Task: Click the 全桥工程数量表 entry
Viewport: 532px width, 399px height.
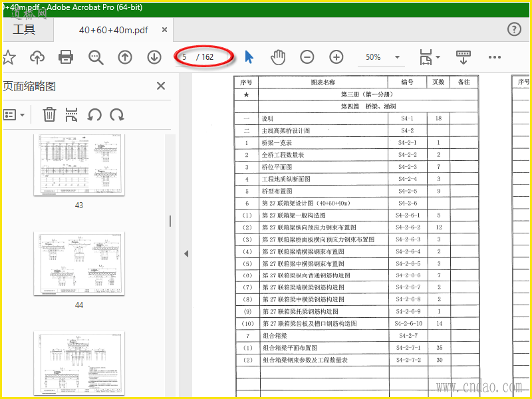Action: pos(283,155)
